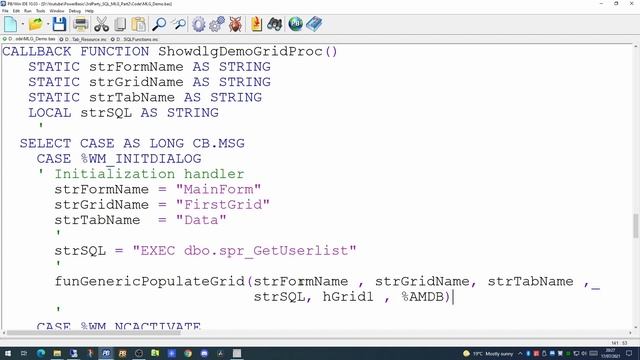The height and width of the screenshot is (360, 640).
Task: Open File Explorer from the taskbar
Action: point(57,353)
